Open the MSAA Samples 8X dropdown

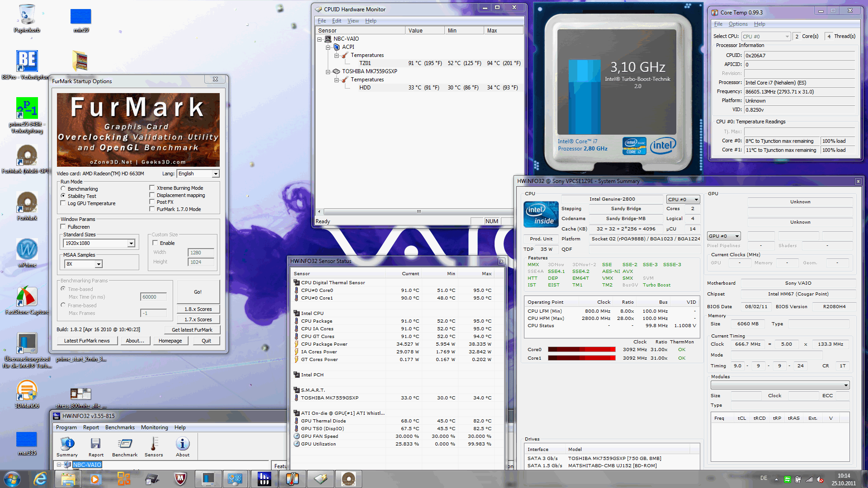coord(99,264)
